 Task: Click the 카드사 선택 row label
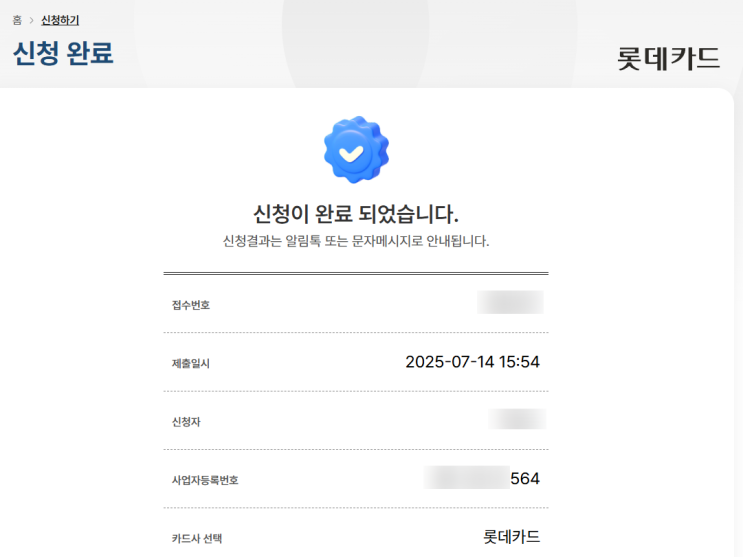197,539
